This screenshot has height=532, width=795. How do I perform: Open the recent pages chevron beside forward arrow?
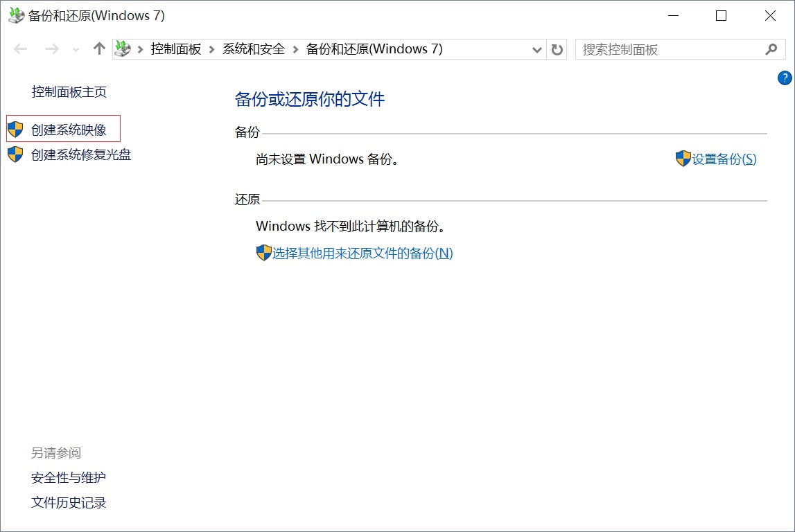75,48
